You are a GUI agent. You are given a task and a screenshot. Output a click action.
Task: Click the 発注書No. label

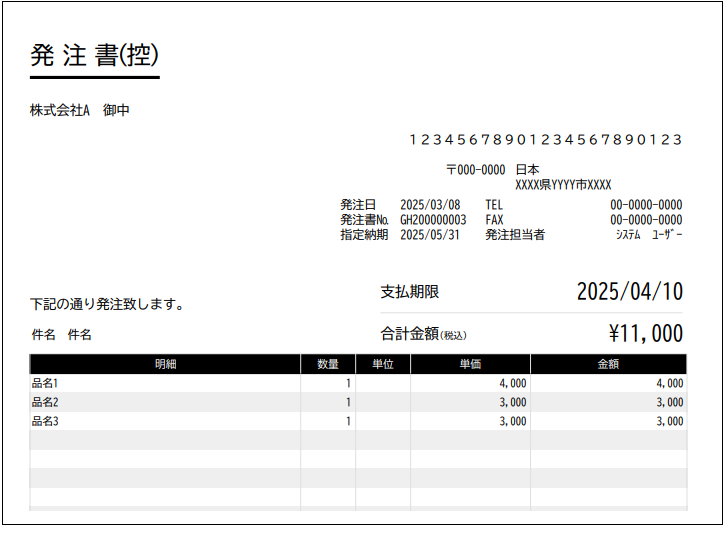click(x=364, y=220)
